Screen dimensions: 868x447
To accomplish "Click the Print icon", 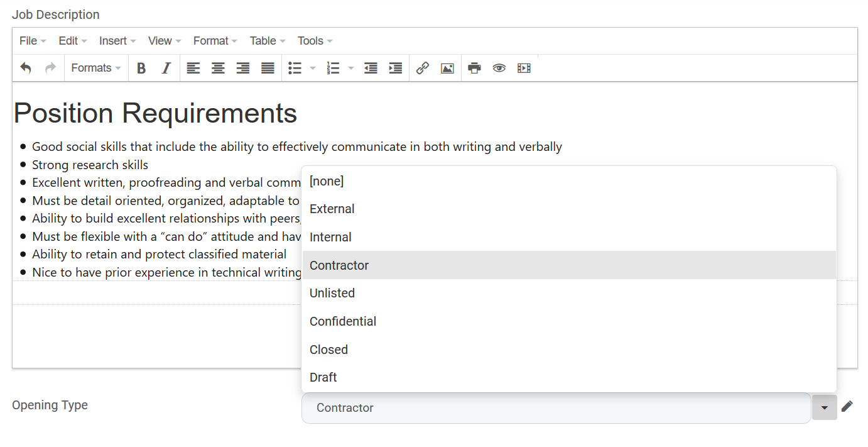I will [474, 68].
